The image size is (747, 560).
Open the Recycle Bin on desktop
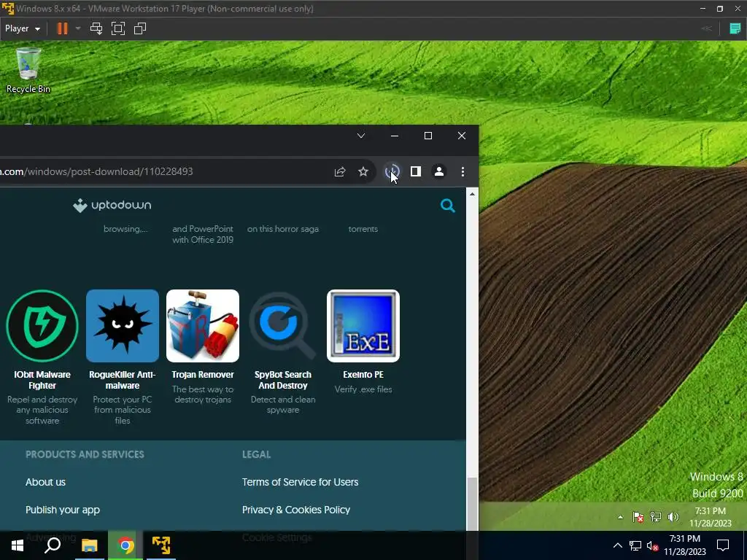pyautogui.click(x=28, y=71)
